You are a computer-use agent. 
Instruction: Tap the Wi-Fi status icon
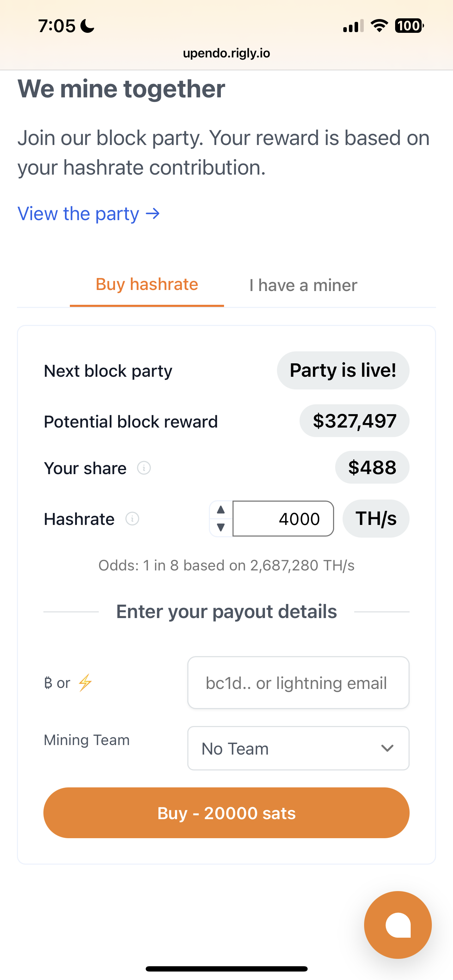379,26
